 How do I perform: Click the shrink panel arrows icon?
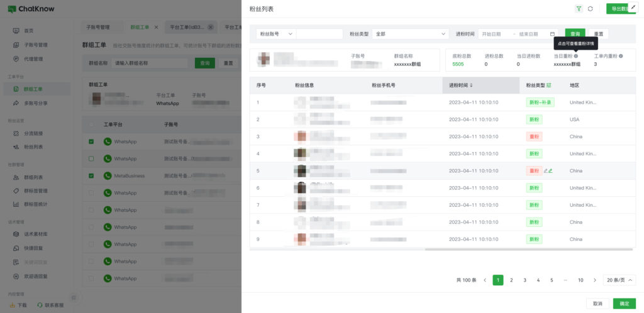pyautogui.click(x=633, y=8)
